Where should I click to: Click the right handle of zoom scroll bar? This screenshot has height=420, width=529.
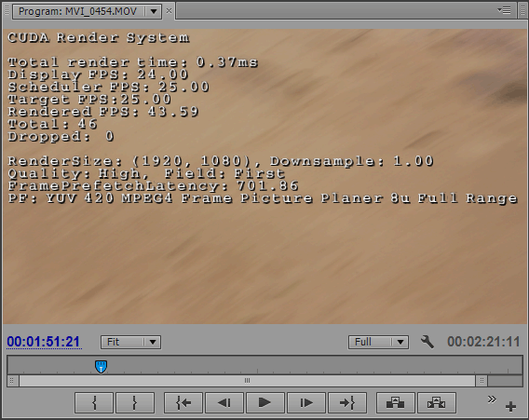[x=482, y=381]
